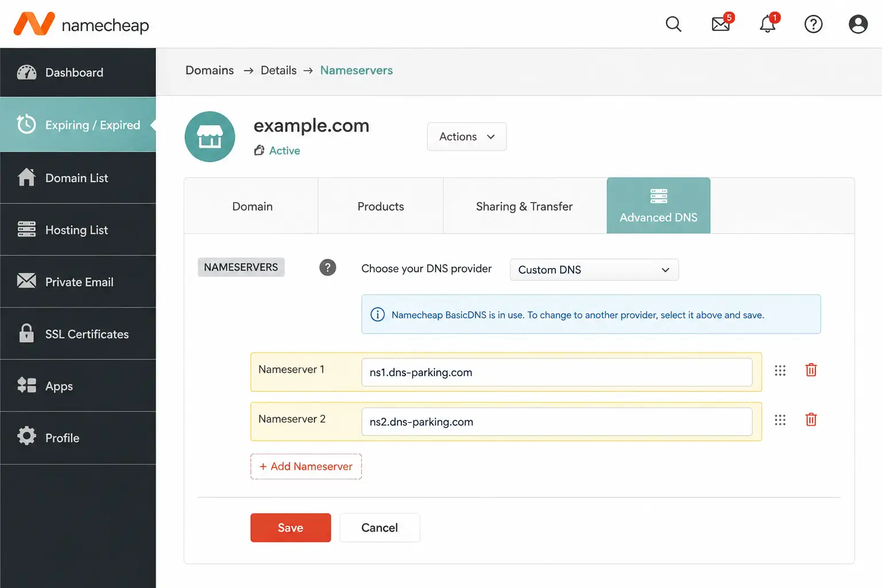Click the Active status link

(285, 150)
